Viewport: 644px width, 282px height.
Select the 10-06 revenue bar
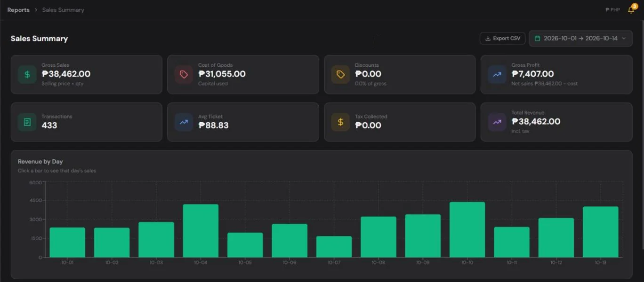tap(290, 241)
